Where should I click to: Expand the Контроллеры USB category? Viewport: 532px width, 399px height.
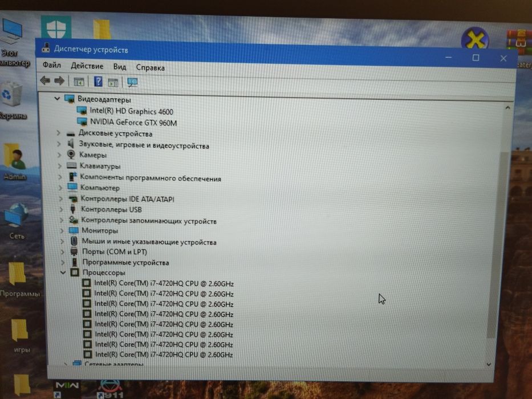pos(61,209)
